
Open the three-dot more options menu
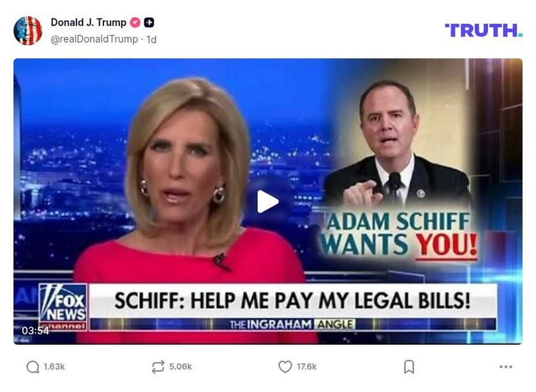505,367
